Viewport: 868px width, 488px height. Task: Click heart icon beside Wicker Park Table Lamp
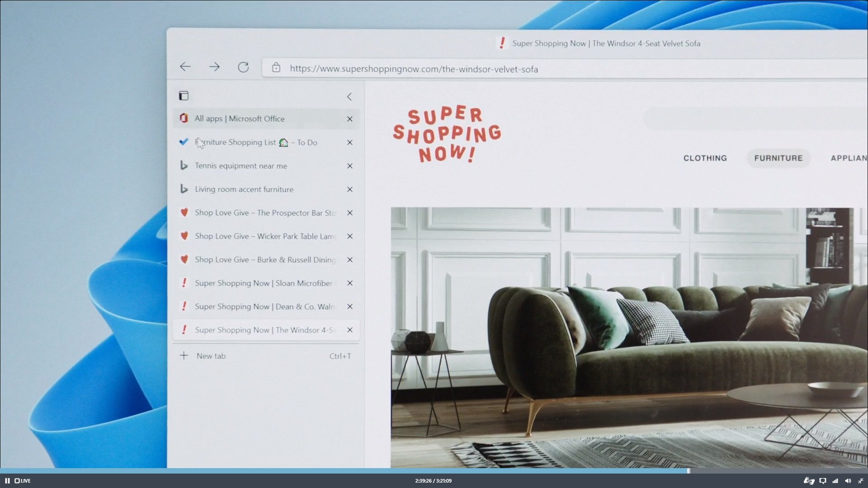click(x=184, y=236)
